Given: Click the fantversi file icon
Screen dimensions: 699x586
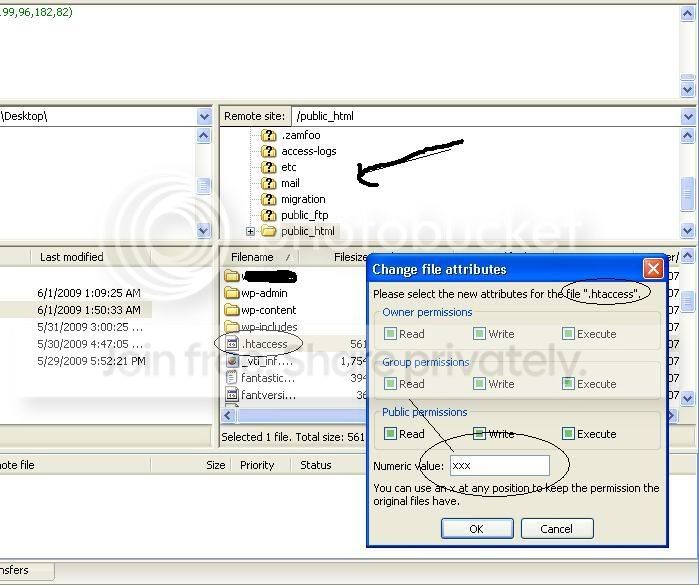Looking at the screenshot, I should pos(232,395).
